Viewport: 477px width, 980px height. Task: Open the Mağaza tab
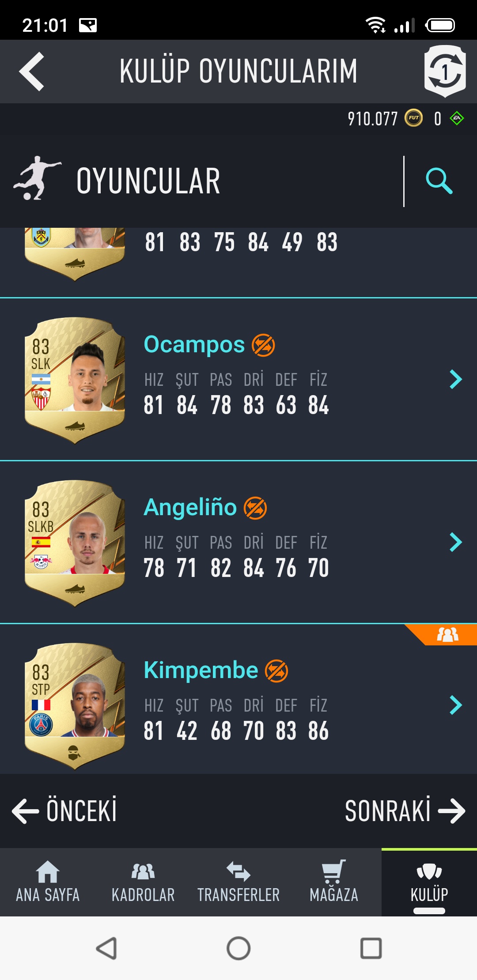pyautogui.click(x=334, y=882)
